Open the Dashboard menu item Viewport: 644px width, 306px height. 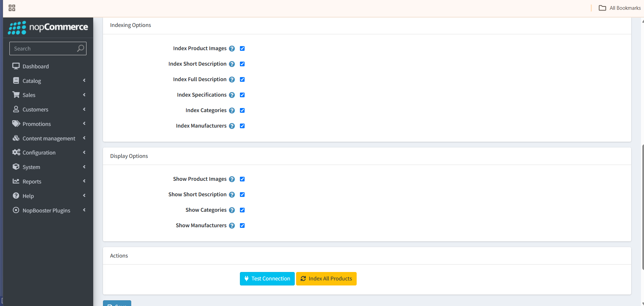pos(35,66)
